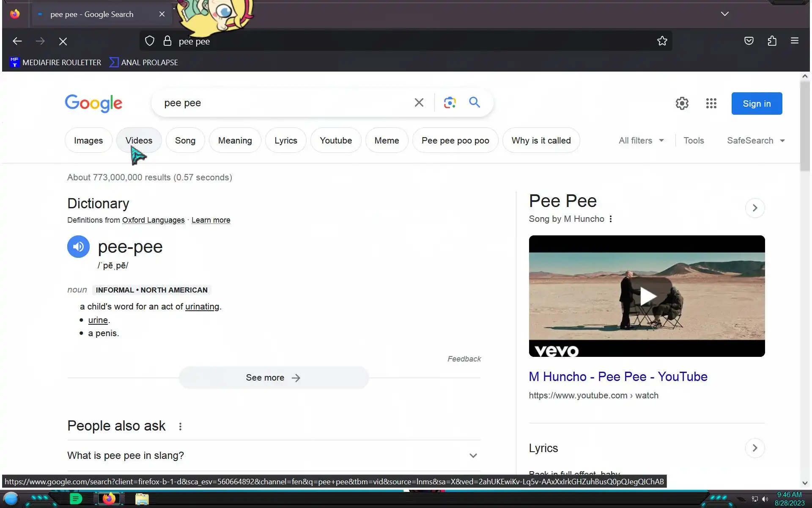Expand the Lyrics section chevron
812x508 pixels.
754,448
